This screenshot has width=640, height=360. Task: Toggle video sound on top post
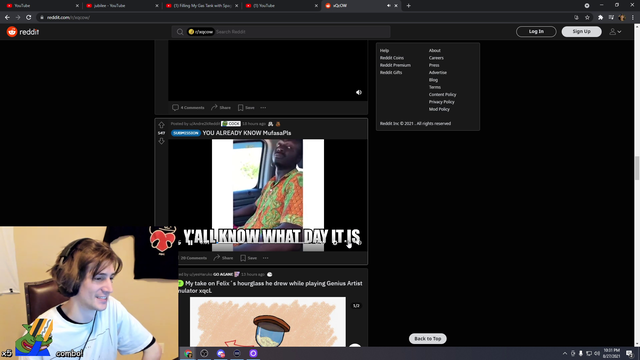point(359,92)
